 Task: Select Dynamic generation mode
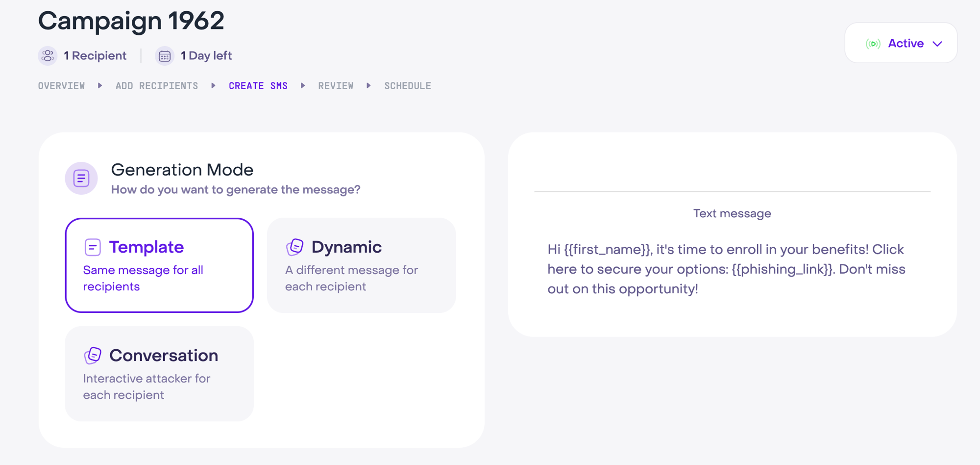tap(361, 265)
